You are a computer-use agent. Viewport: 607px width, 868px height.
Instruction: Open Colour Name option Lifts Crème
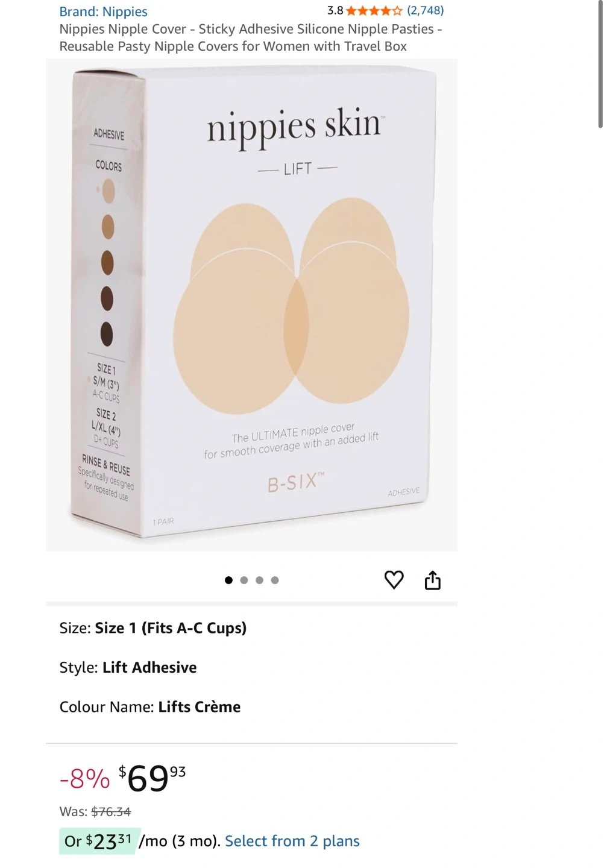[150, 707]
